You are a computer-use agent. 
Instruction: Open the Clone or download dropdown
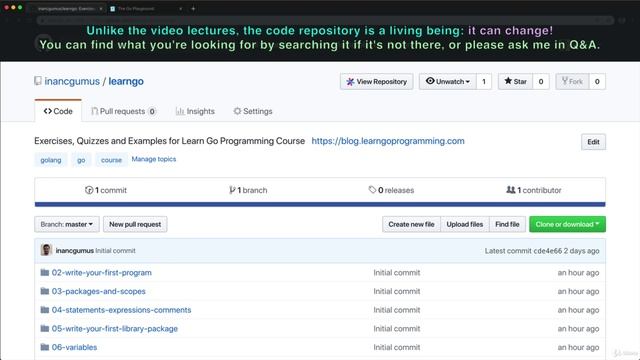coord(567,224)
